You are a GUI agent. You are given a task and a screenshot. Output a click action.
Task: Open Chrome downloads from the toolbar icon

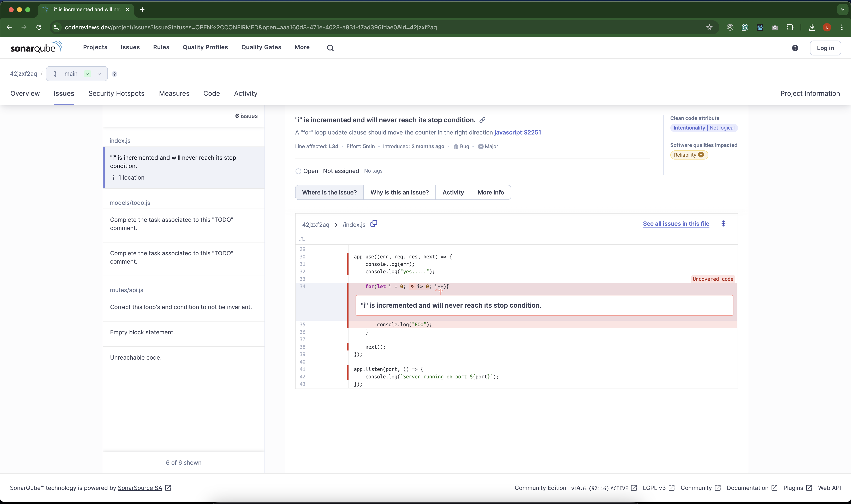click(812, 27)
